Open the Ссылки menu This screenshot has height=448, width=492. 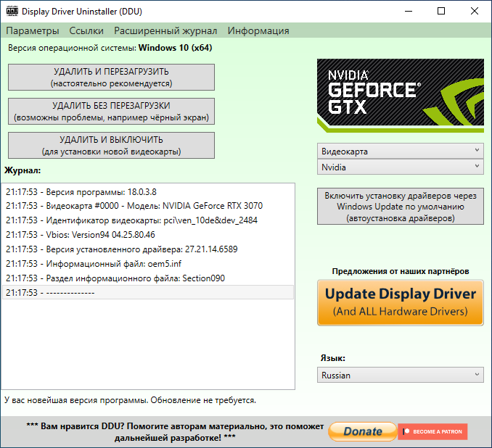tap(86, 30)
